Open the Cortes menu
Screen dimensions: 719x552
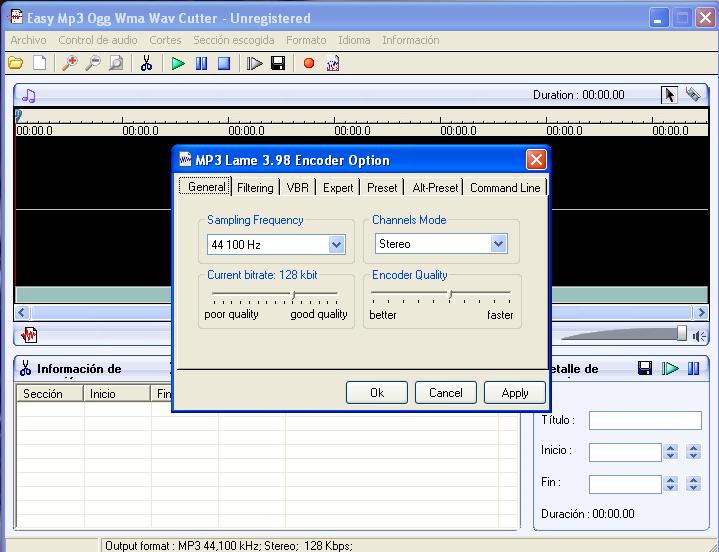165,40
